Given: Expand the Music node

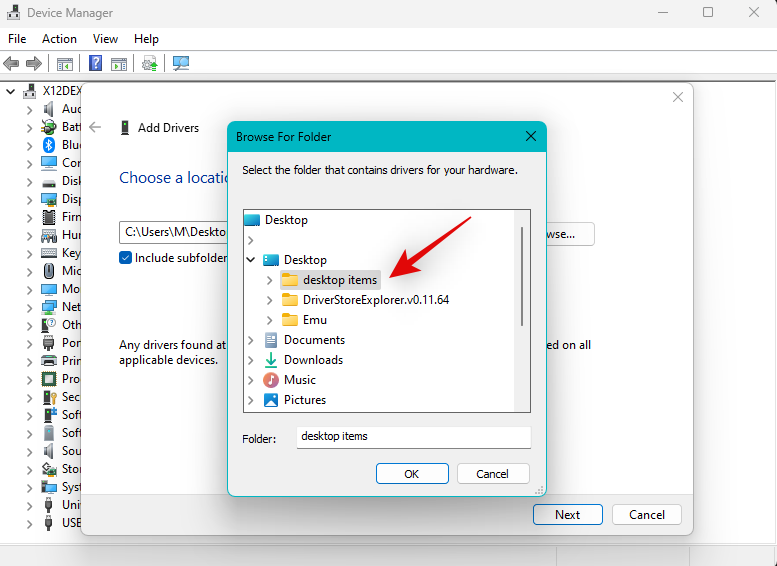Looking at the screenshot, I should tap(251, 380).
